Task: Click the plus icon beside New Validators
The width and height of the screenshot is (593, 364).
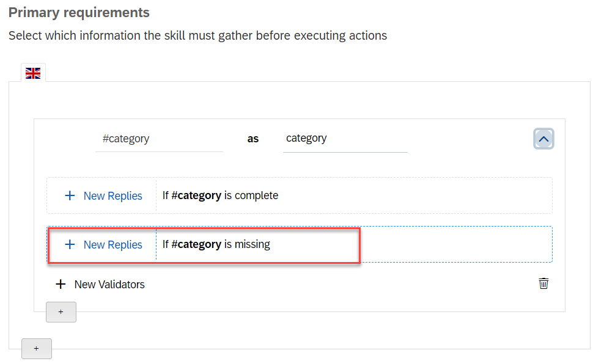Action: (61, 285)
